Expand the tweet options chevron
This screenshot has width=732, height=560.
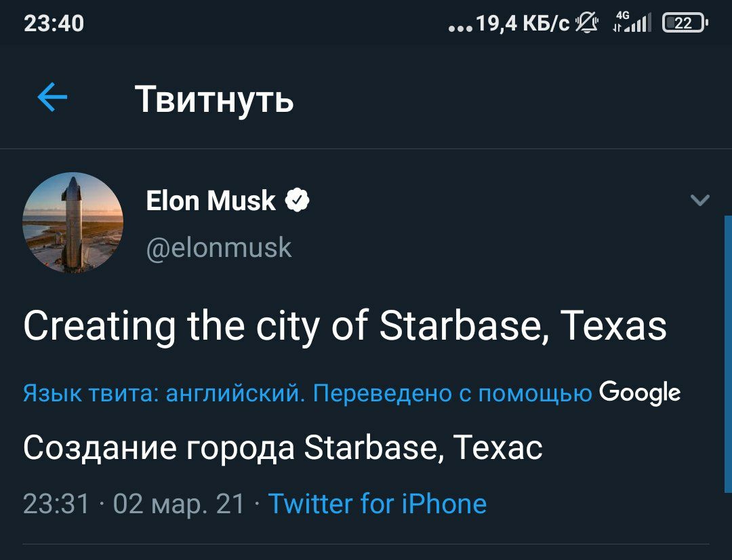[x=699, y=200]
